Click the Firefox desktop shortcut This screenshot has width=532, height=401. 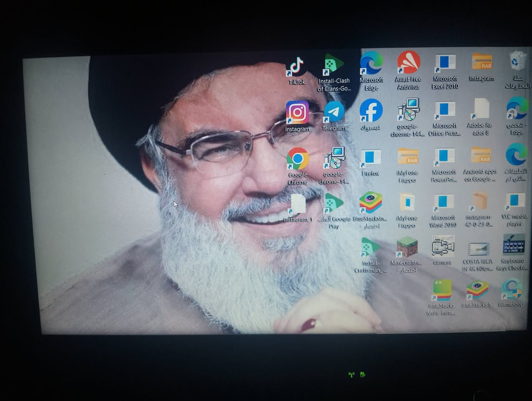(x=370, y=158)
